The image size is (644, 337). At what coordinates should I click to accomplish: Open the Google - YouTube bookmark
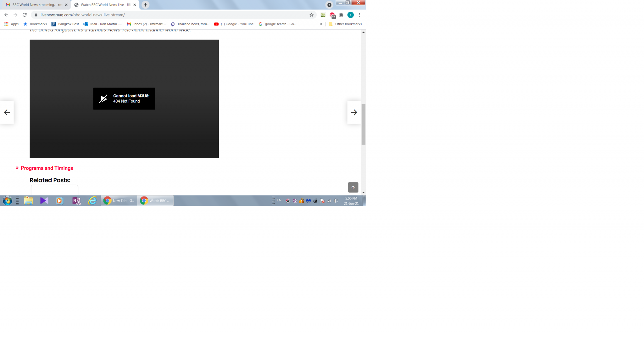pos(234,24)
